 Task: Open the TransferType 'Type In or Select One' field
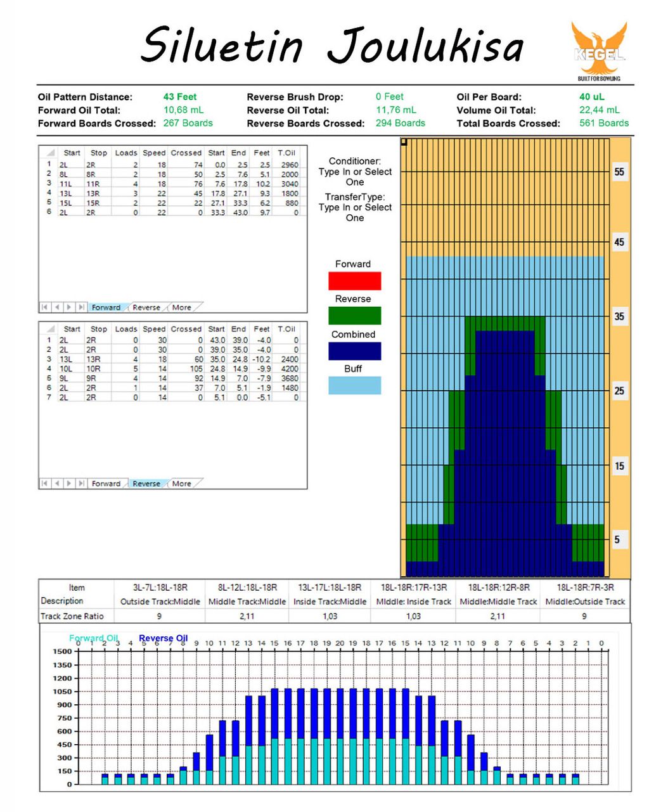[x=355, y=212]
